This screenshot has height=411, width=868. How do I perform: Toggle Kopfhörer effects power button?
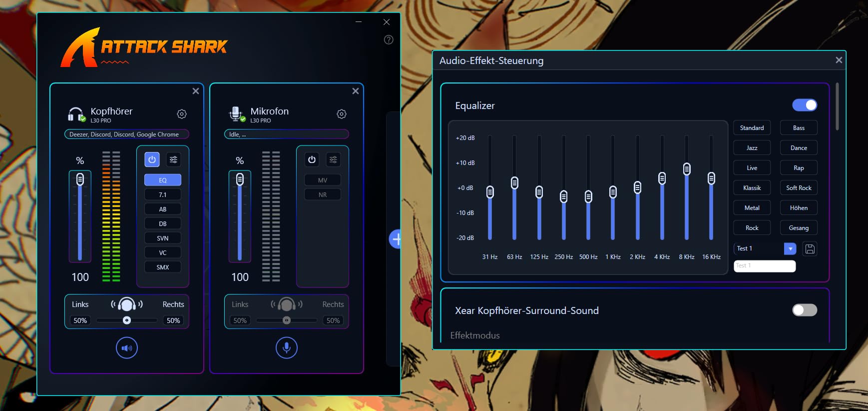click(x=152, y=159)
